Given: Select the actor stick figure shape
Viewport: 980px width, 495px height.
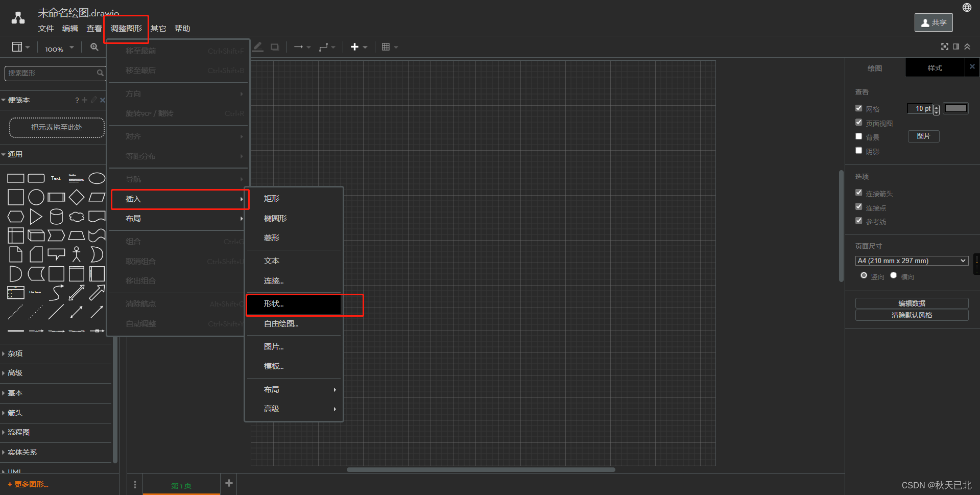Looking at the screenshot, I should pos(77,254).
